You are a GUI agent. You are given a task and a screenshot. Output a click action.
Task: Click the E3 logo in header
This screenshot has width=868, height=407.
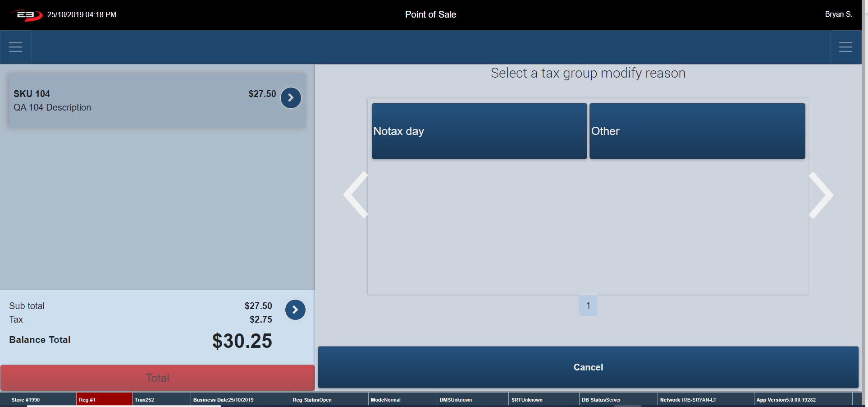pos(27,15)
